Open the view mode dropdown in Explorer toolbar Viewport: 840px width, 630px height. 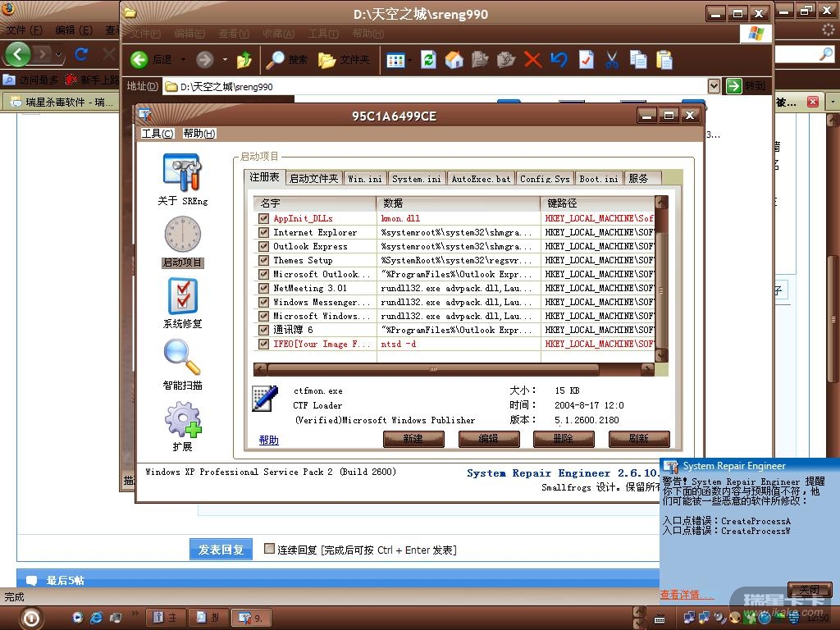click(410, 60)
